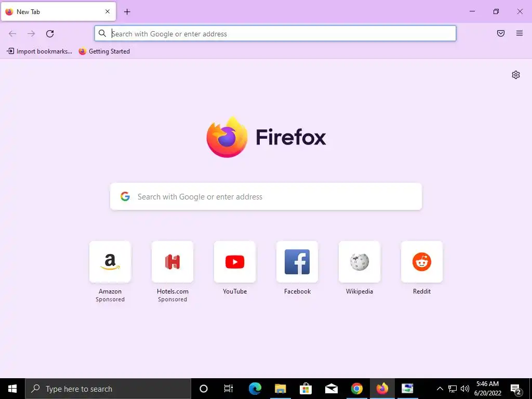Focus the address bar field
The image size is (532, 399).
click(x=275, y=34)
